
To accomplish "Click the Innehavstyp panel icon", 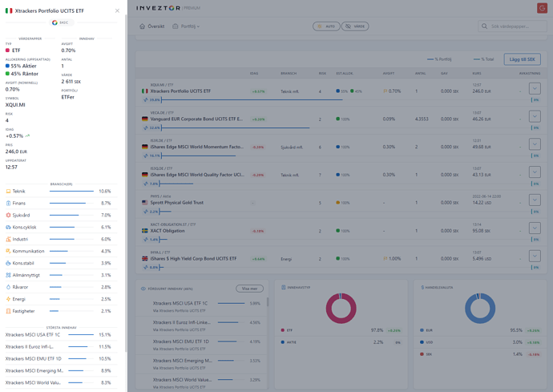I will point(283,288).
